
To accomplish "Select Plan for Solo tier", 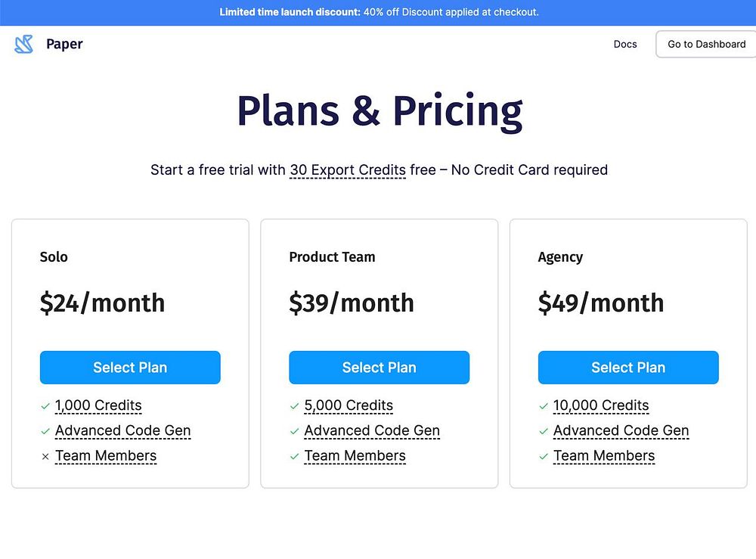I will tap(130, 368).
